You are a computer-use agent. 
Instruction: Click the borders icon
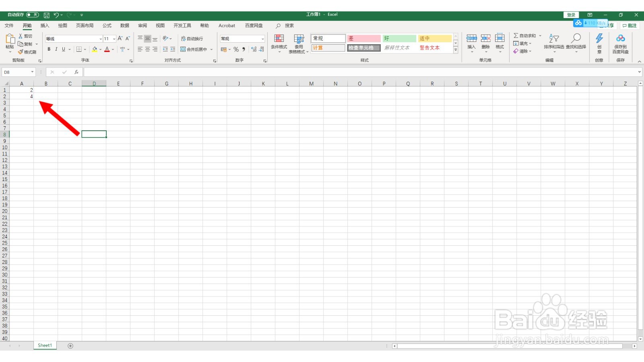pos(79,49)
